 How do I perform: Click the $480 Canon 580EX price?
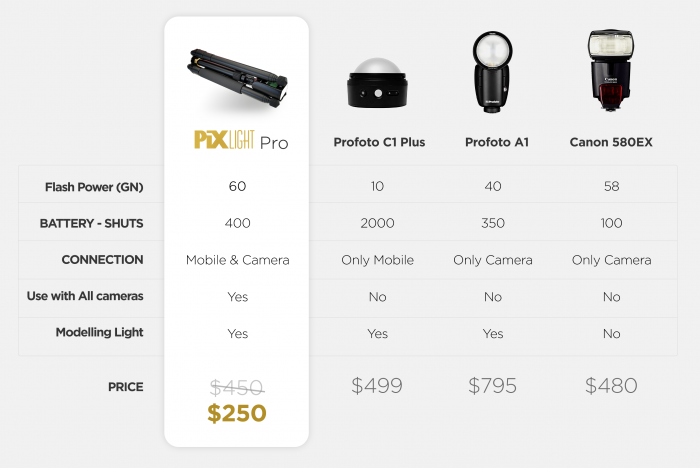[611, 385]
